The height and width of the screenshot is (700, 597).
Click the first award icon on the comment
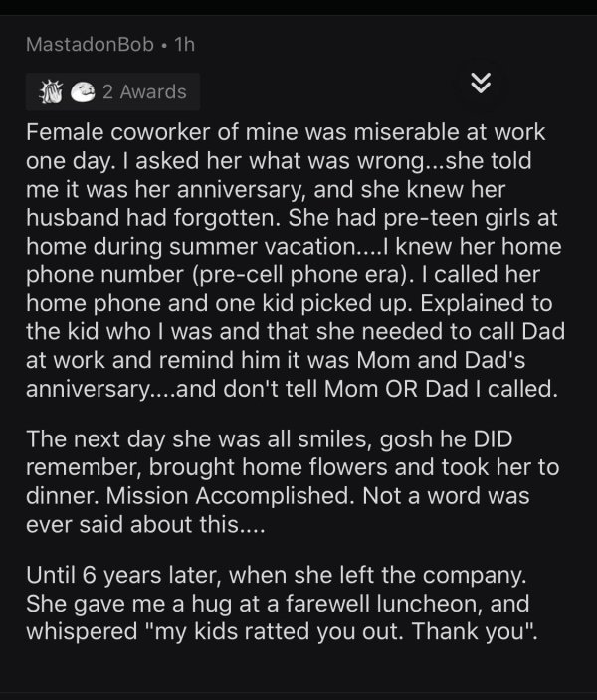[46, 91]
